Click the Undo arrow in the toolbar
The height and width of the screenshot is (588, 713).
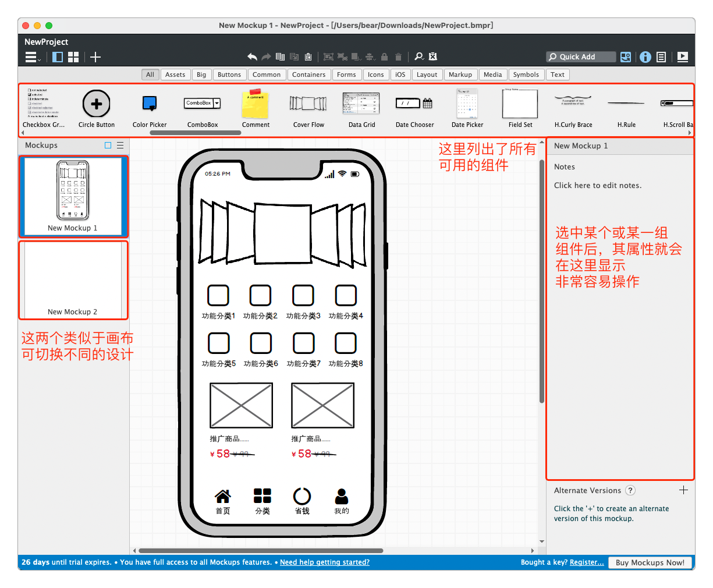pos(252,56)
